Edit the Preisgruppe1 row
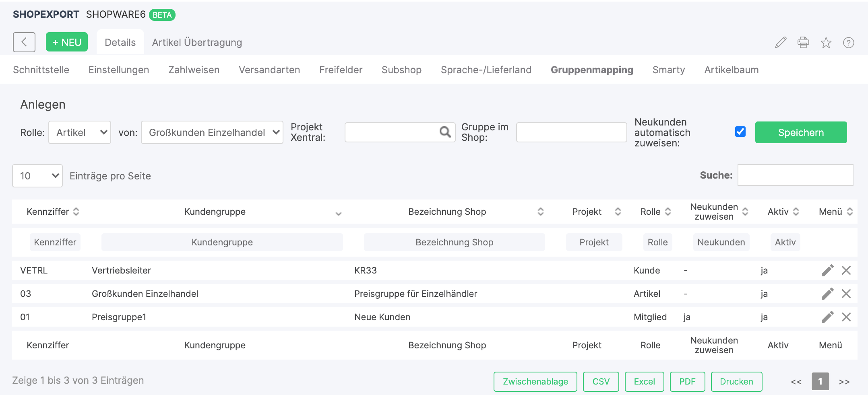 coord(827,317)
